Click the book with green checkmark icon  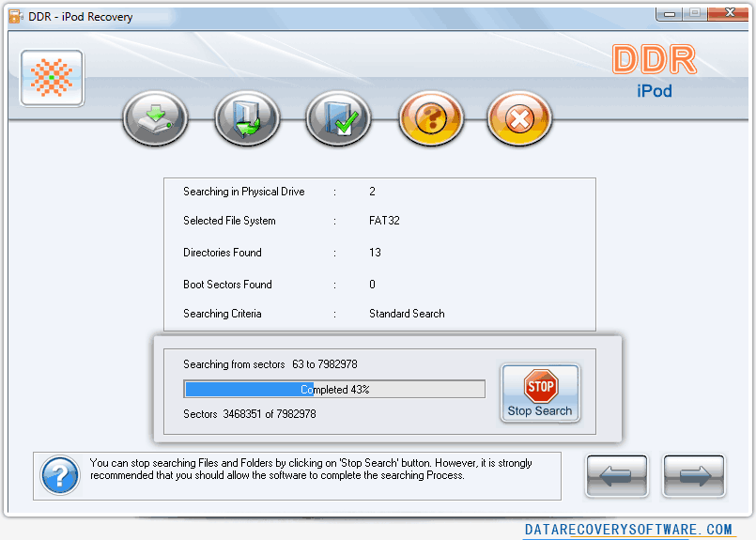(338, 118)
